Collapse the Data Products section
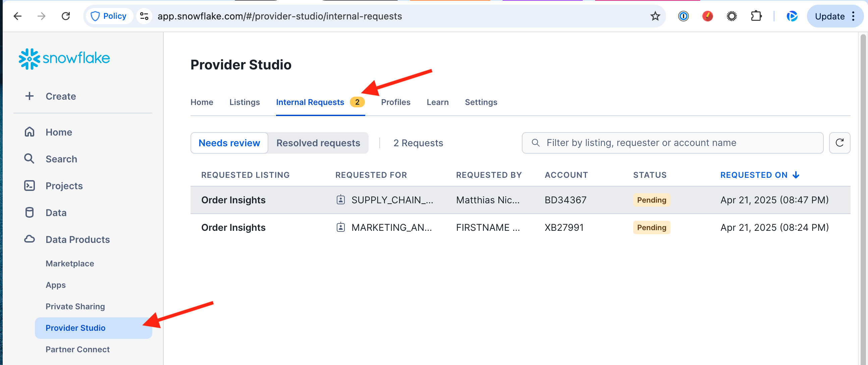Image resolution: width=868 pixels, height=365 pixels. click(77, 239)
